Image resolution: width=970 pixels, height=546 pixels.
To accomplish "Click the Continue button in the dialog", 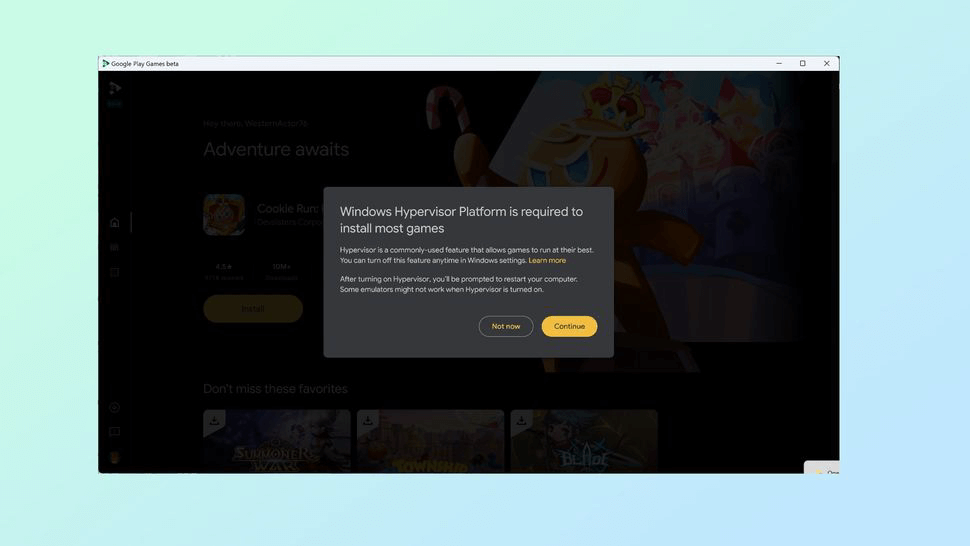I will [569, 326].
